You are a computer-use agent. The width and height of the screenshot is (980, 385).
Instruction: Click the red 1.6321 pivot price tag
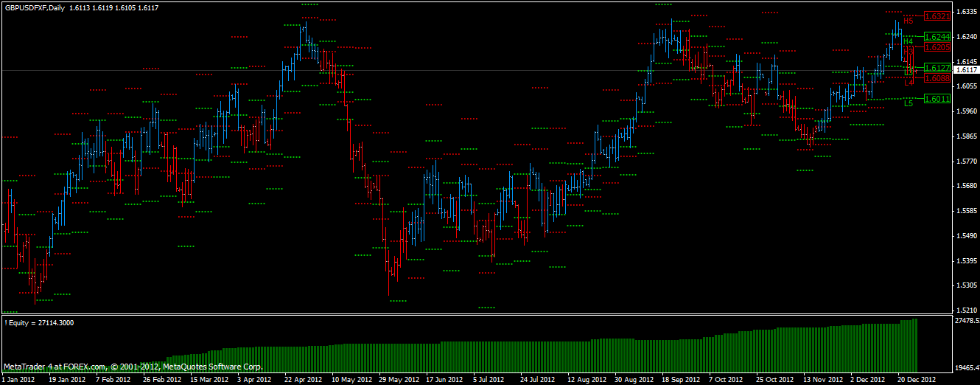(x=937, y=16)
